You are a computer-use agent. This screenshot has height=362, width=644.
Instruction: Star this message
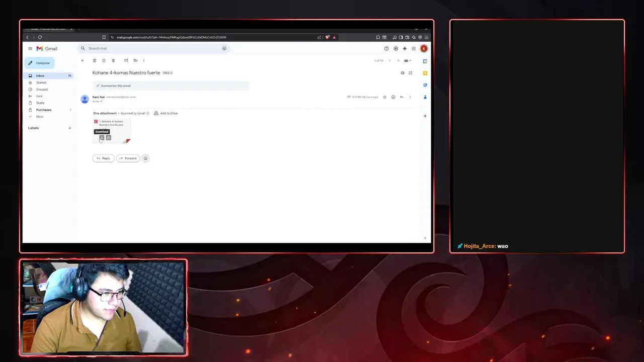[385, 97]
